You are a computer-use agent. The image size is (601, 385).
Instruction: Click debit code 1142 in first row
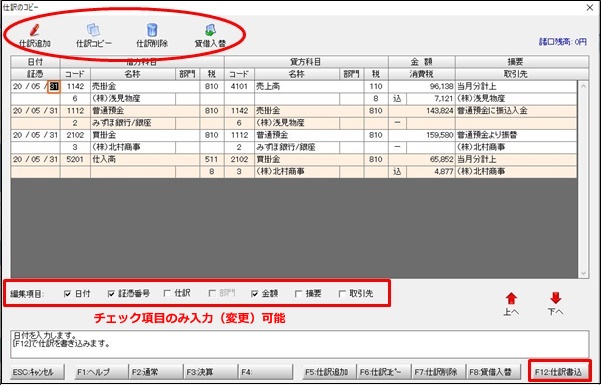75,87
